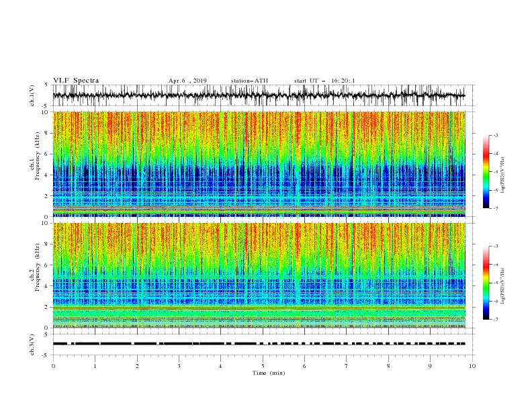Click the "Time (min)" x-axis label
This screenshot has height=411, width=532.
coord(269,373)
